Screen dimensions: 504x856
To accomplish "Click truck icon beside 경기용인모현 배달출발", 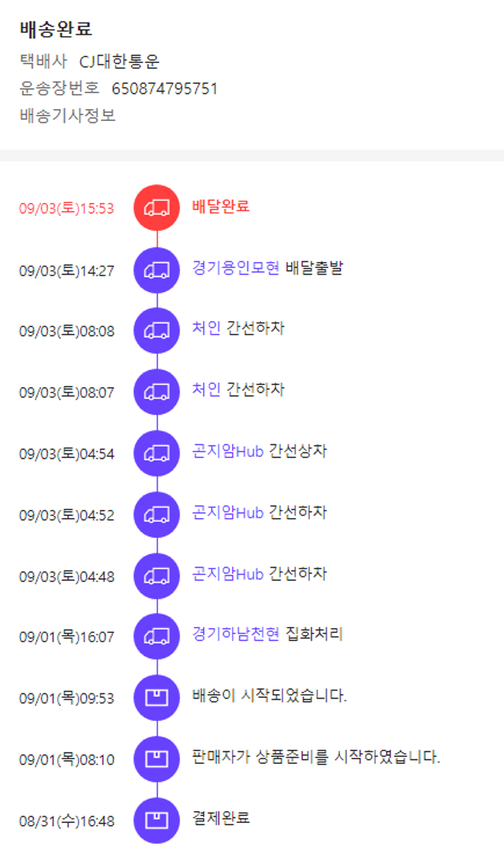I will click(157, 270).
